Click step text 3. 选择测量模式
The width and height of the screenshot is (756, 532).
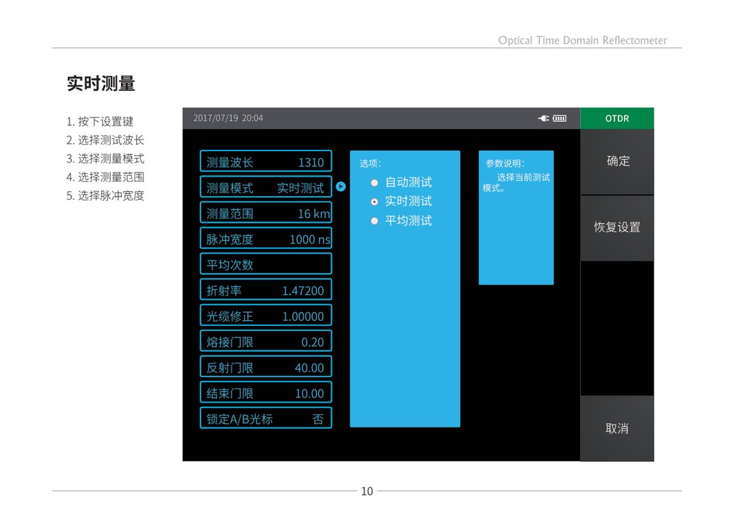[105, 159]
